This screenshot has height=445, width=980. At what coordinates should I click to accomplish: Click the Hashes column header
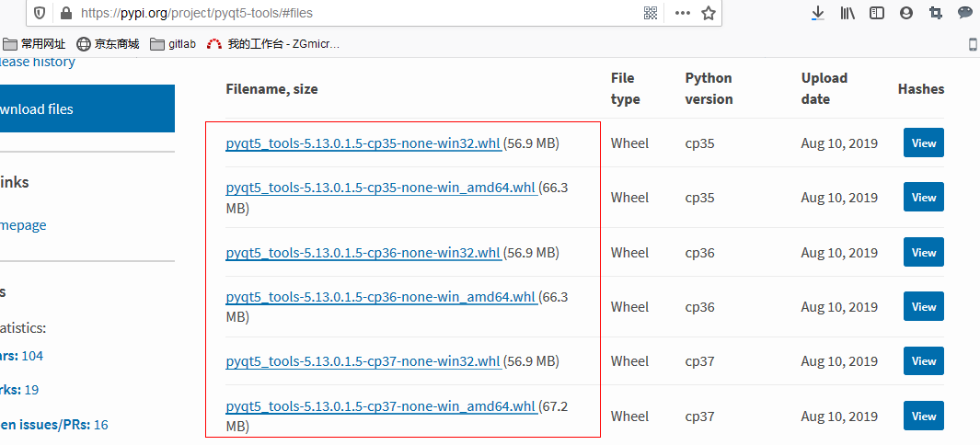point(920,88)
